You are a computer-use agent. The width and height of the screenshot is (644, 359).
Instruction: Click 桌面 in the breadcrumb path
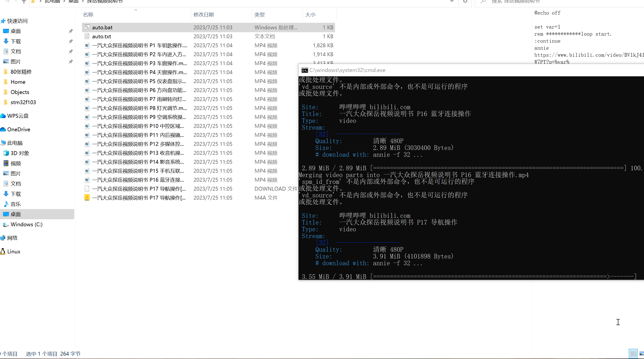(73, 1)
